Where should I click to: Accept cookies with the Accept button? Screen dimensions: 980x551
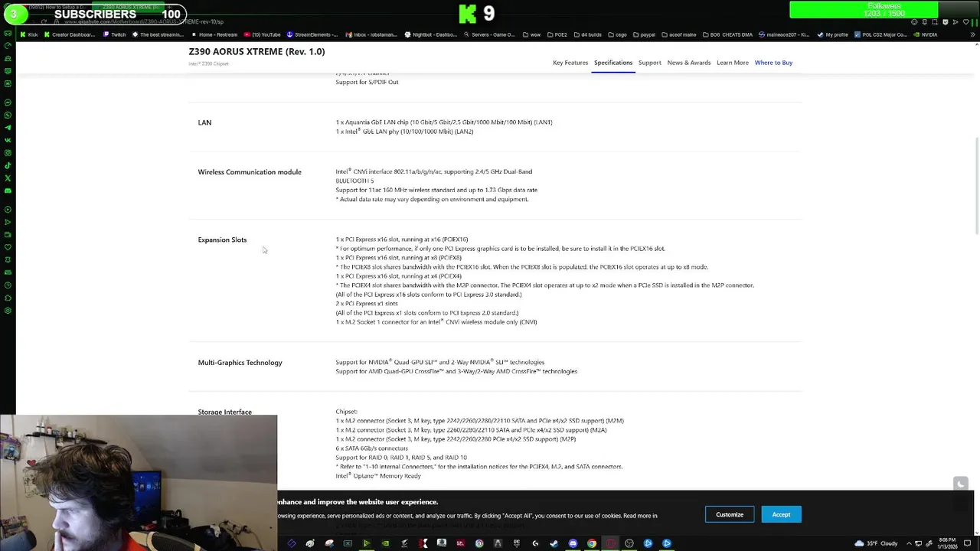click(x=781, y=514)
